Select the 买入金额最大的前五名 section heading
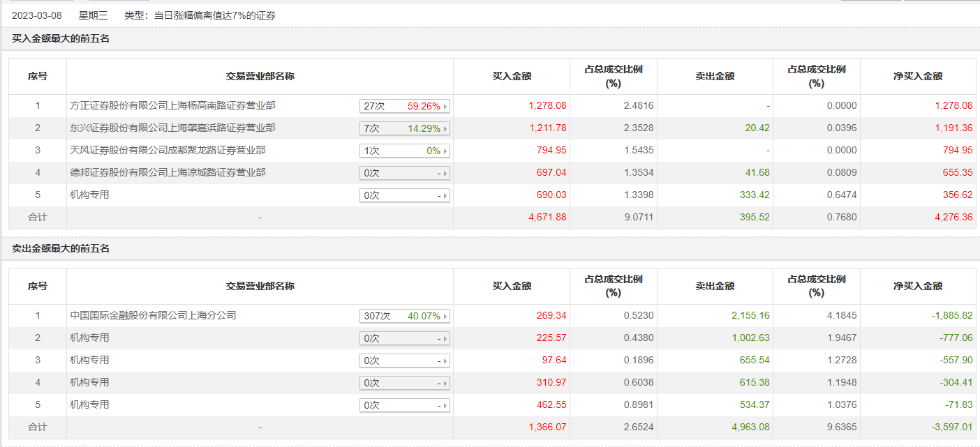Viewport: 980px width, 447px height. (61, 39)
